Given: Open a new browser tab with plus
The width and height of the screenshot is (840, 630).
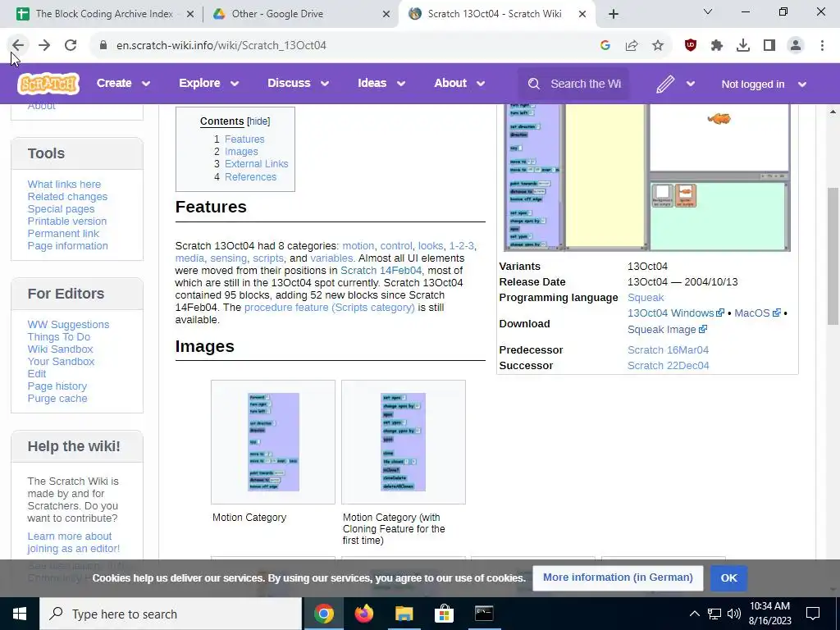Looking at the screenshot, I should (614, 14).
